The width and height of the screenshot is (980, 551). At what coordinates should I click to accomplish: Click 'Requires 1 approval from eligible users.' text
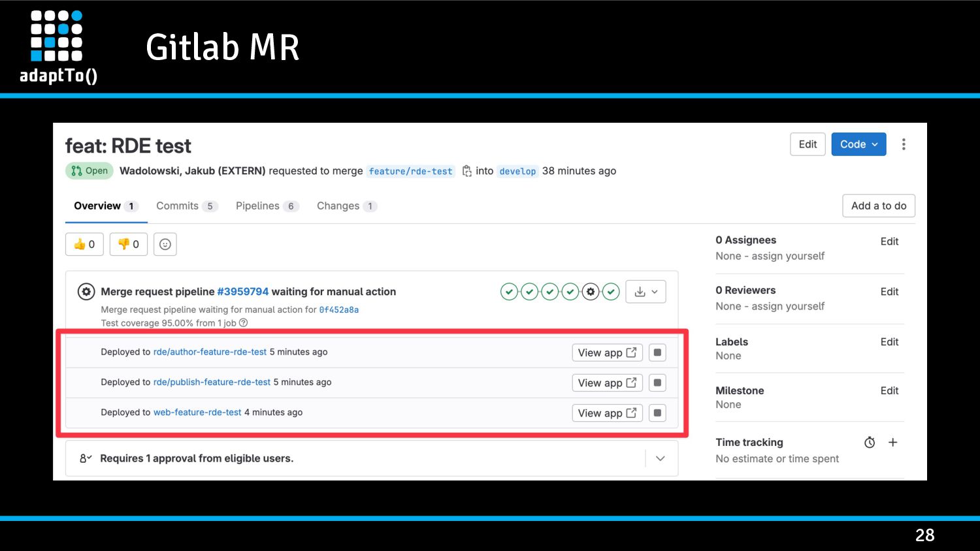tap(197, 458)
